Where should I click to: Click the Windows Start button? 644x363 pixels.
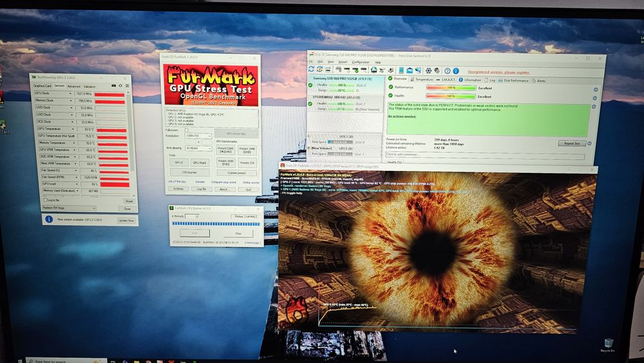[19, 361]
